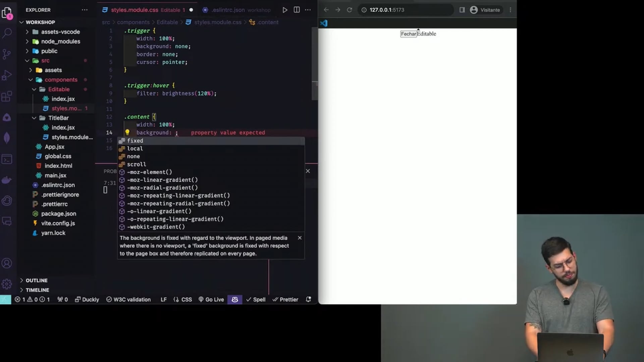This screenshot has height=362, width=644.
Task: Click the run play button in editor toolbar
Action: [285, 10]
